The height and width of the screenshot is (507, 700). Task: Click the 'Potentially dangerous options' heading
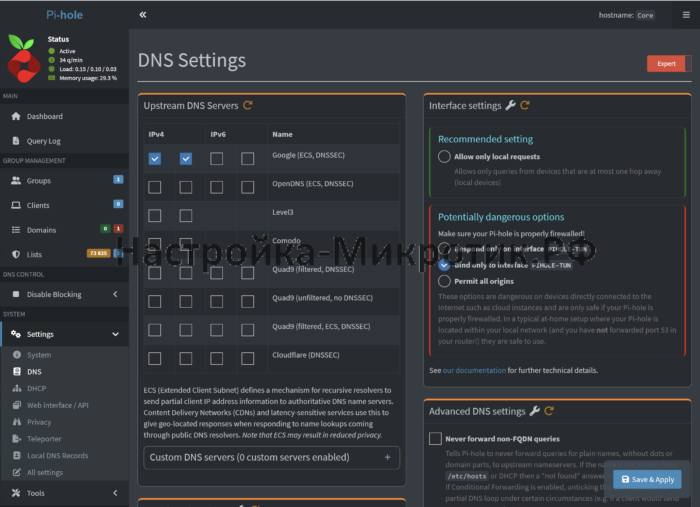tap(501, 217)
